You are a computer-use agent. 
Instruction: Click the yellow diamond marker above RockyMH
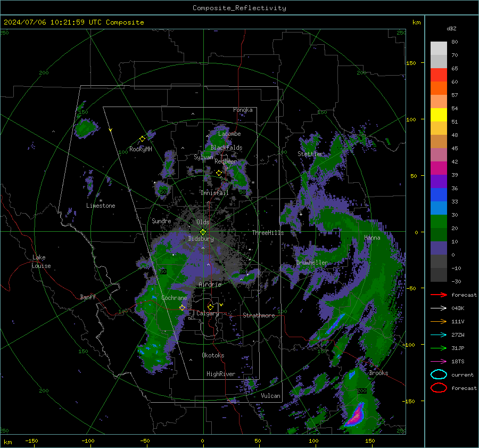pyautogui.click(x=142, y=139)
